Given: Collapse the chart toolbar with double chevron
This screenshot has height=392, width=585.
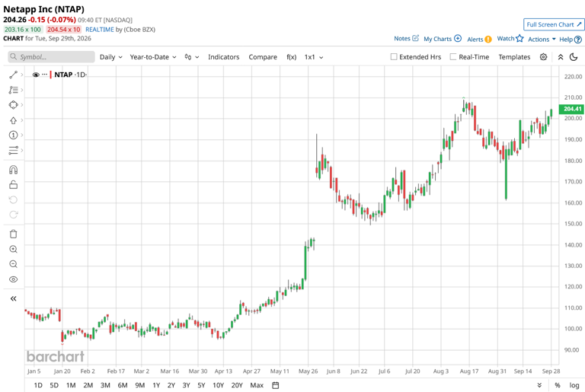Looking at the screenshot, I should tap(561, 56).
